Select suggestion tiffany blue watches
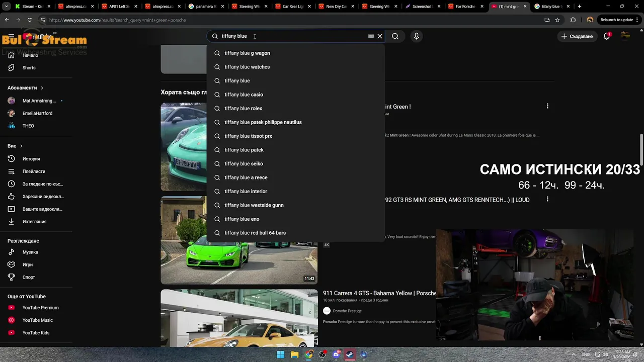 coord(296,67)
